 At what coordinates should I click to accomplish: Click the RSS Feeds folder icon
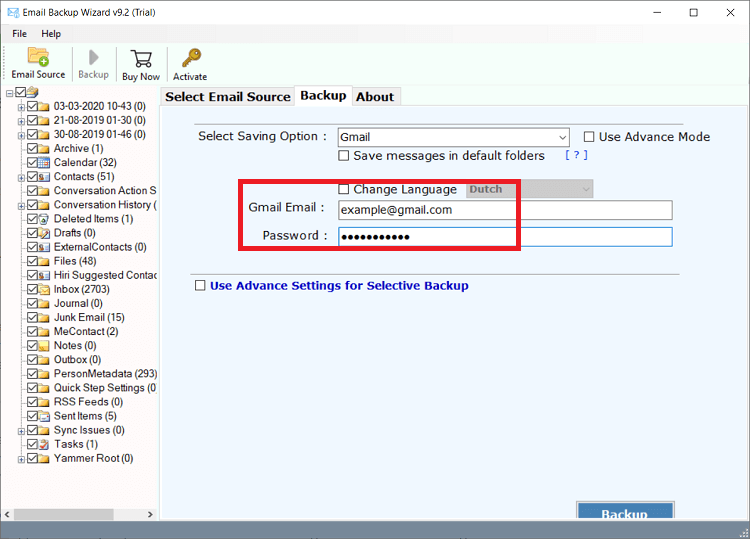[x=44, y=402]
